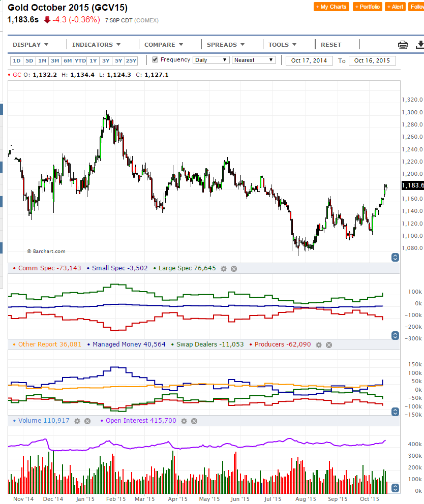Viewport: 424px width, 504px height.
Task: Select the 1Y time range button
Action: [93, 60]
